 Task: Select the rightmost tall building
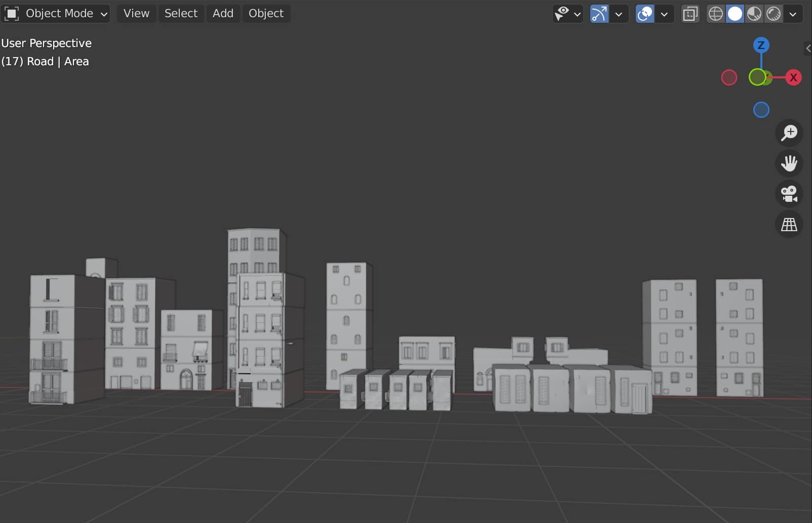point(739,337)
